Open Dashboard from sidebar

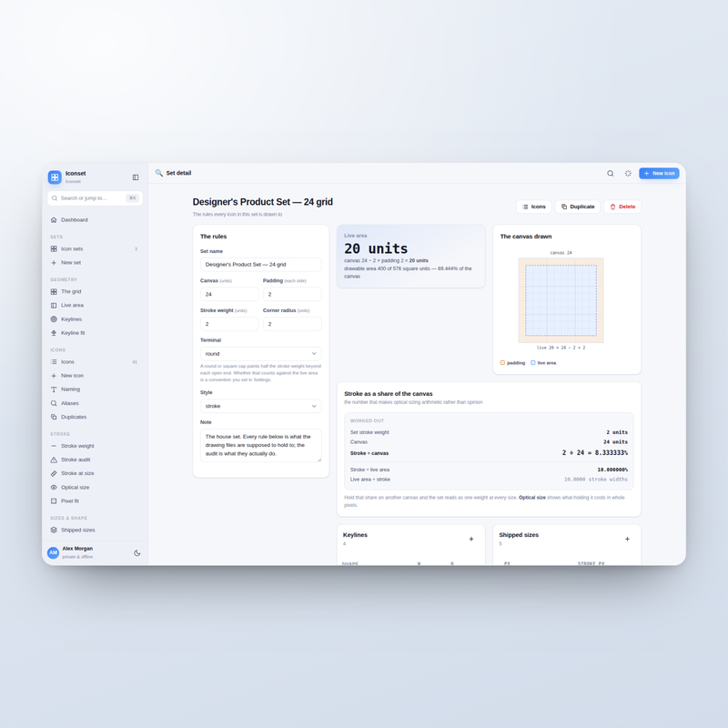[95, 220]
